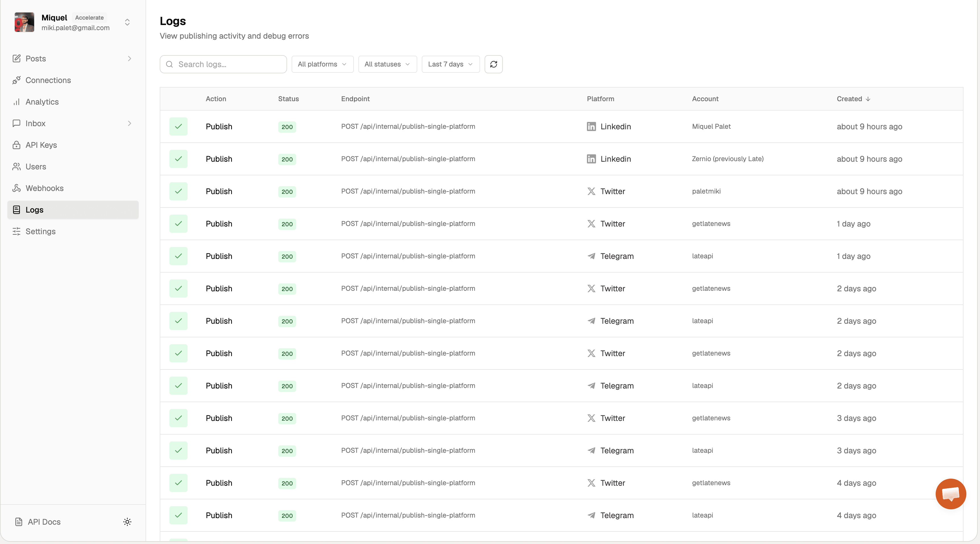Click the refresh logs icon button
This screenshot has width=980, height=544.
(x=493, y=64)
